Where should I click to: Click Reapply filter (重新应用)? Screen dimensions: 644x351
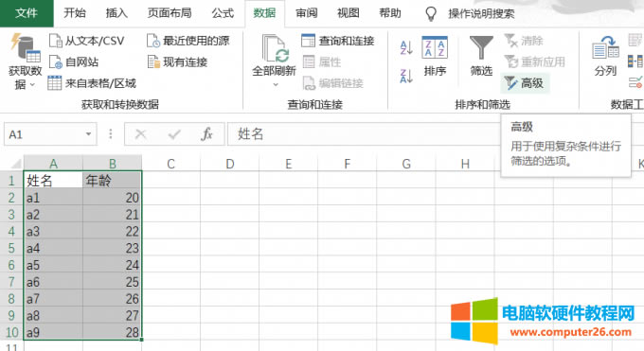click(535, 62)
